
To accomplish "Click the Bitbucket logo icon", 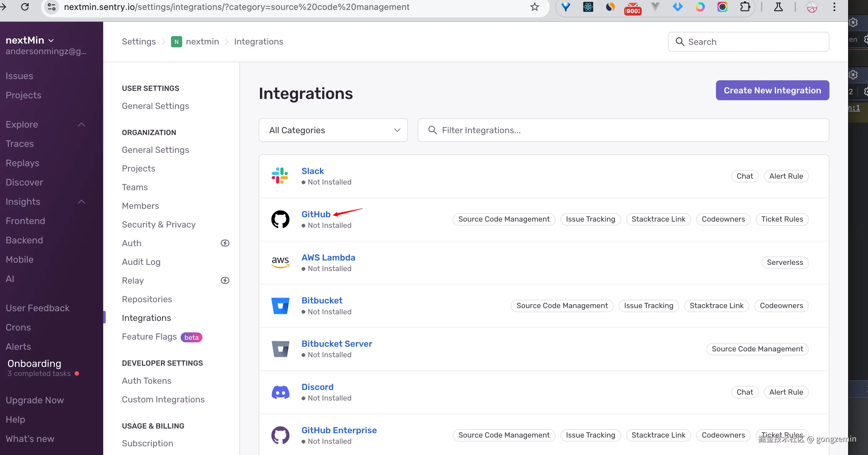I will (280, 306).
